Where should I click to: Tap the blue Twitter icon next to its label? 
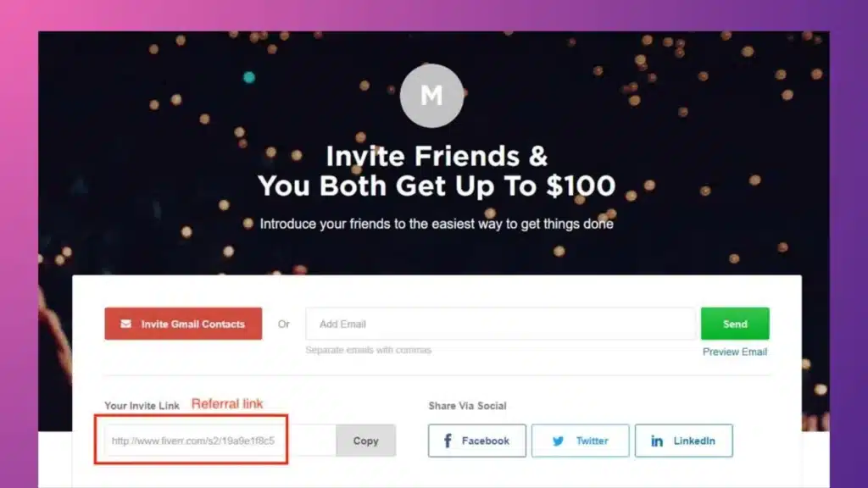[560, 440]
